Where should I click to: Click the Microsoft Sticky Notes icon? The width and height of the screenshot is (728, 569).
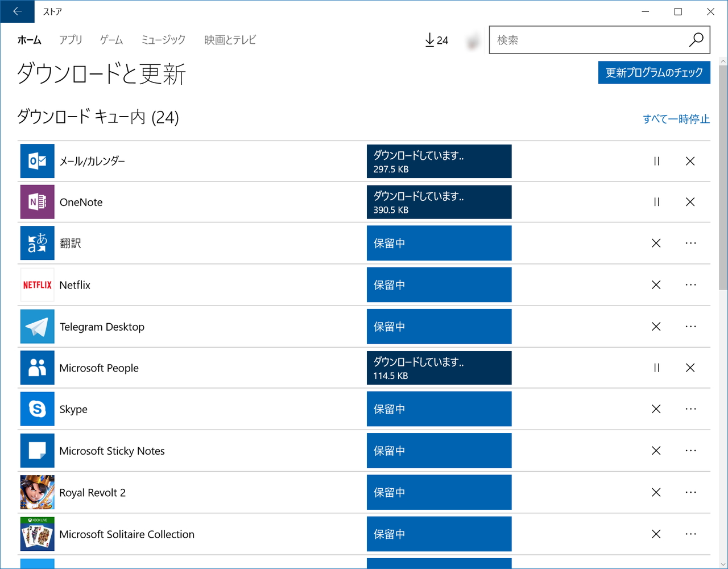coord(37,450)
